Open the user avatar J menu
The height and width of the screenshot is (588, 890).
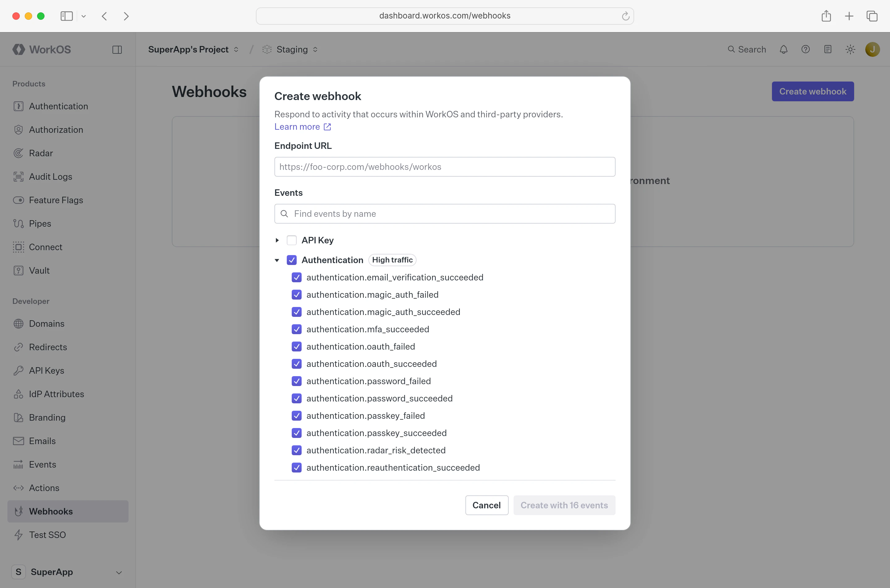pyautogui.click(x=872, y=49)
